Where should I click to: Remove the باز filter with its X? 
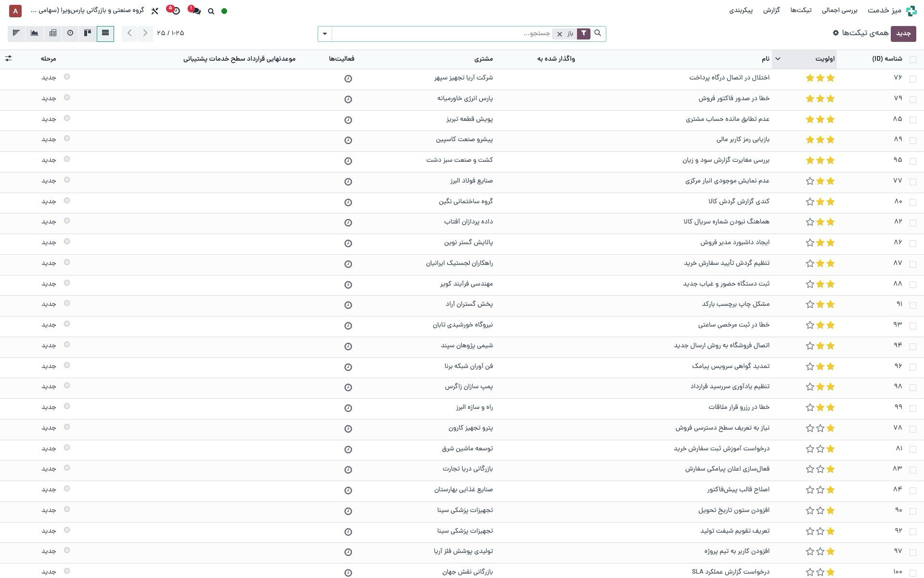tap(559, 34)
